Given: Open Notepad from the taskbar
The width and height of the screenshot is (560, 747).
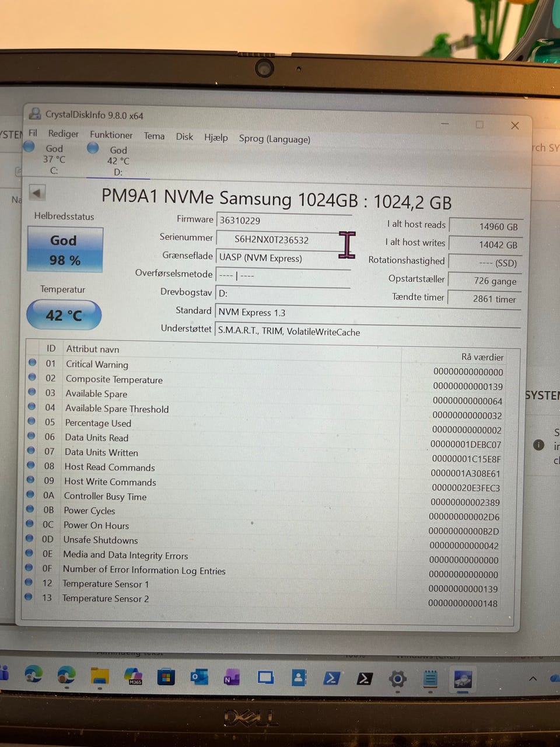Looking at the screenshot, I should tap(430, 679).
